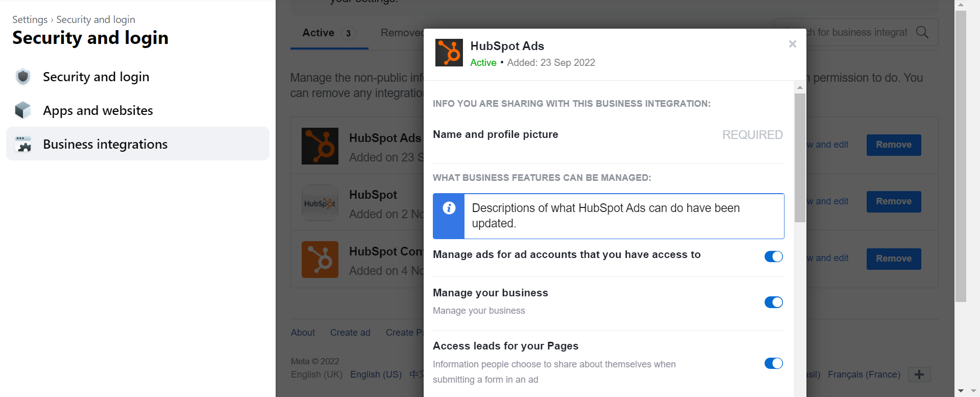Open Apps and websites settings

tap(97, 110)
